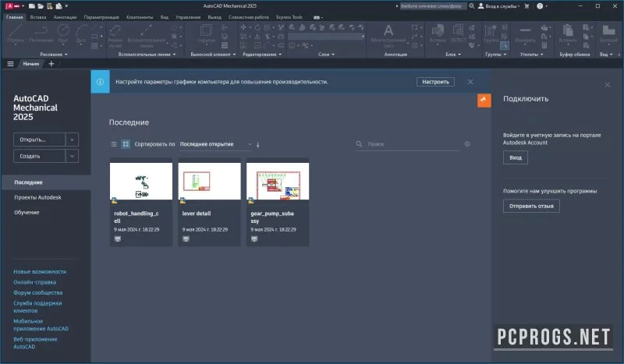The image size is (624, 364).
Task: Open the Вставка ribbon tab
Action: click(x=38, y=17)
